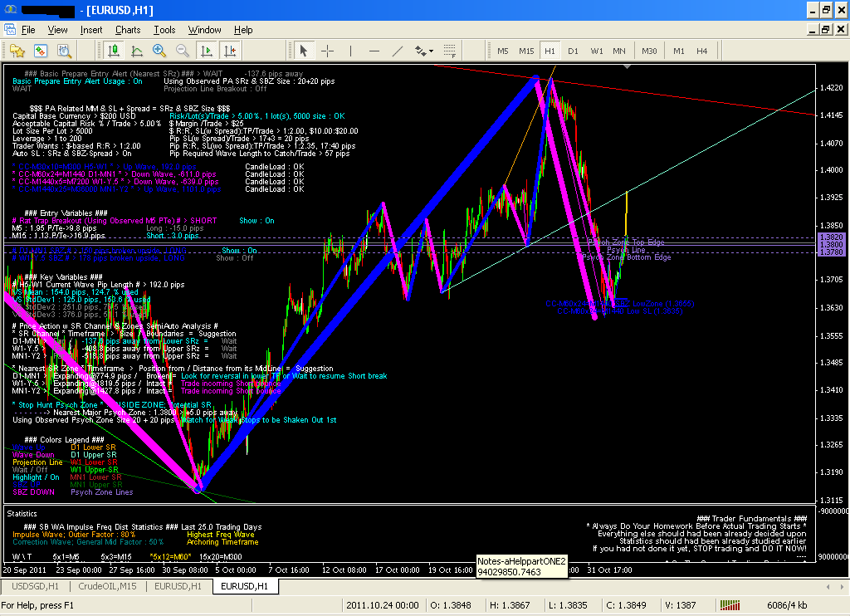Switch chart to M30 timeframe

point(649,51)
